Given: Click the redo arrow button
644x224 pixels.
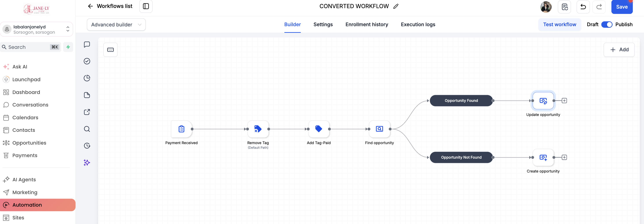Looking at the screenshot, I should (x=599, y=7).
